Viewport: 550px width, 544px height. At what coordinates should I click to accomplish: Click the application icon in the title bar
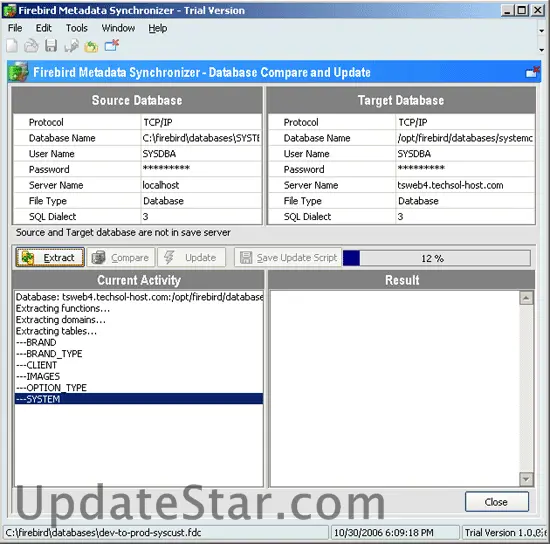click(x=9, y=10)
